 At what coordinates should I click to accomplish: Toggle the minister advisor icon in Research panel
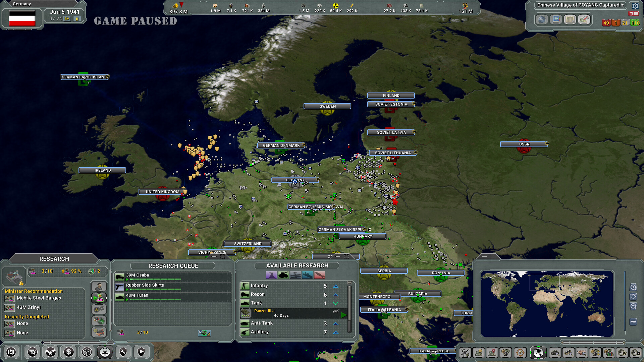coord(99,286)
